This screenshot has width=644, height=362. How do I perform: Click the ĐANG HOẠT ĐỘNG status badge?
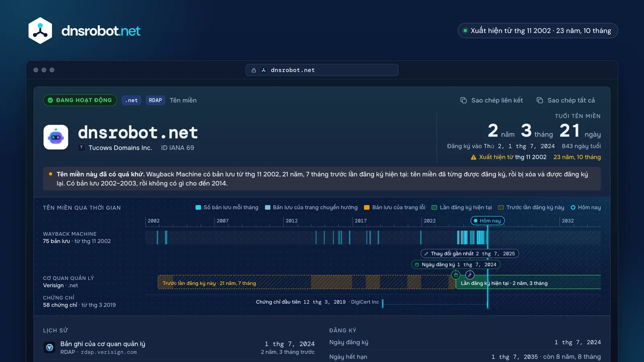pyautogui.click(x=80, y=100)
